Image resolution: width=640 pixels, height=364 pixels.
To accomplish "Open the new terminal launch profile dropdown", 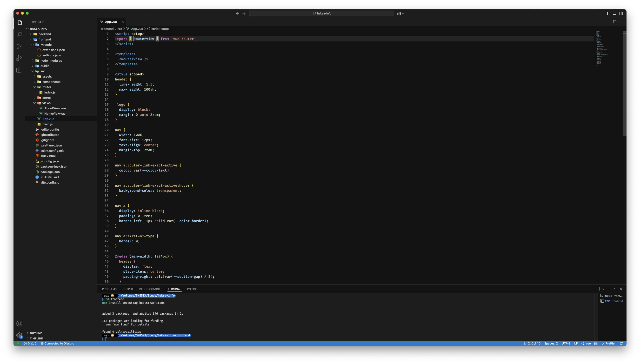I will point(604,289).
